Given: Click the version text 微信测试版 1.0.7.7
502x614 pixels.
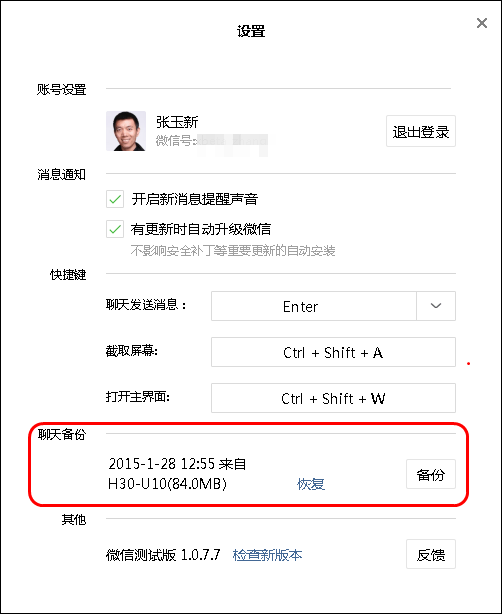Looking at the screenshot, I should 163,555.
